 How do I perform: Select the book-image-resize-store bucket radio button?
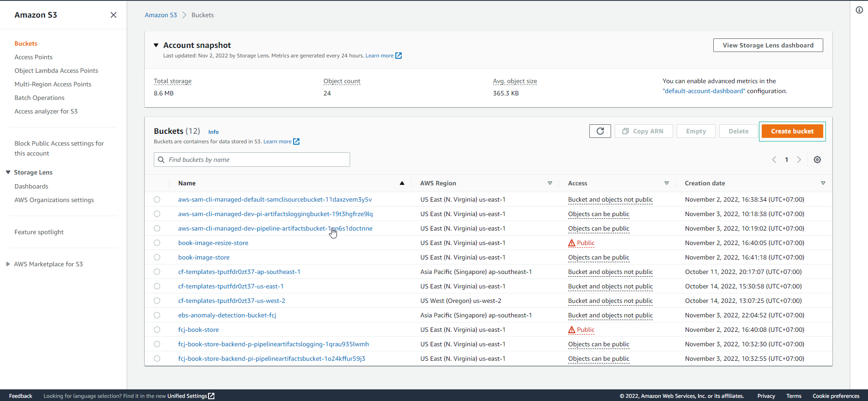pyautogui.click(x=157, y=243)
